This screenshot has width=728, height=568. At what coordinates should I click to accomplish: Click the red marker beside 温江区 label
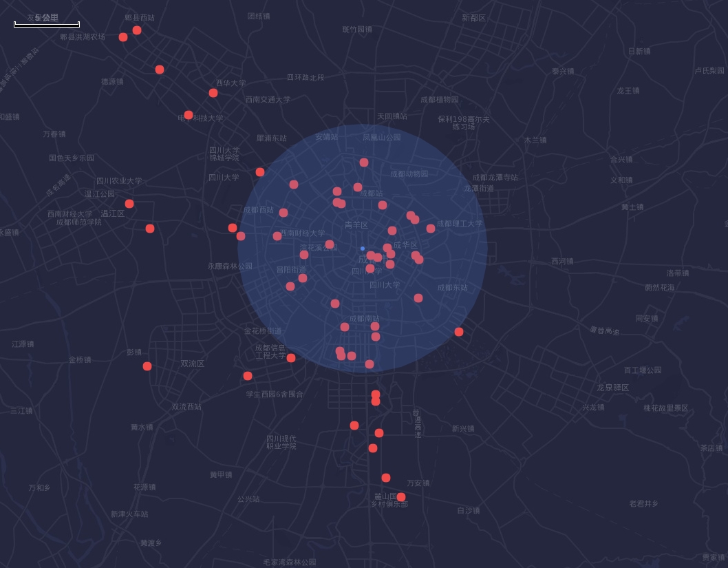(x=129, y=204)
